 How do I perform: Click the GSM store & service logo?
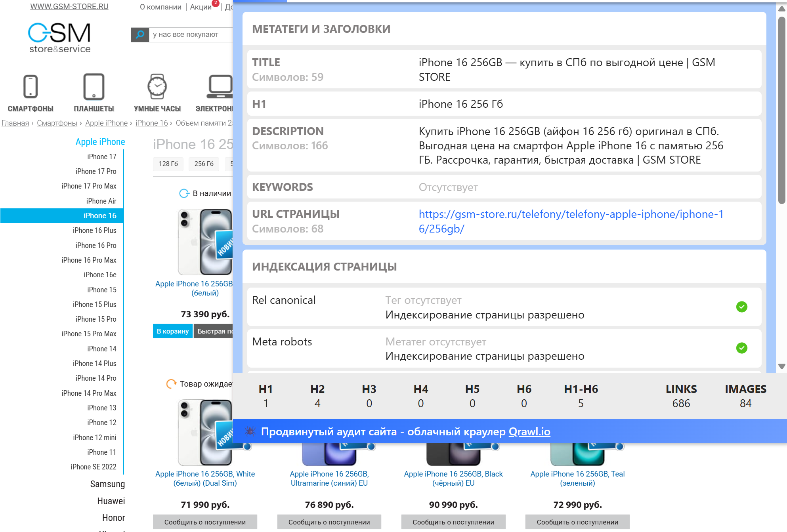click(x=59, y=38)
